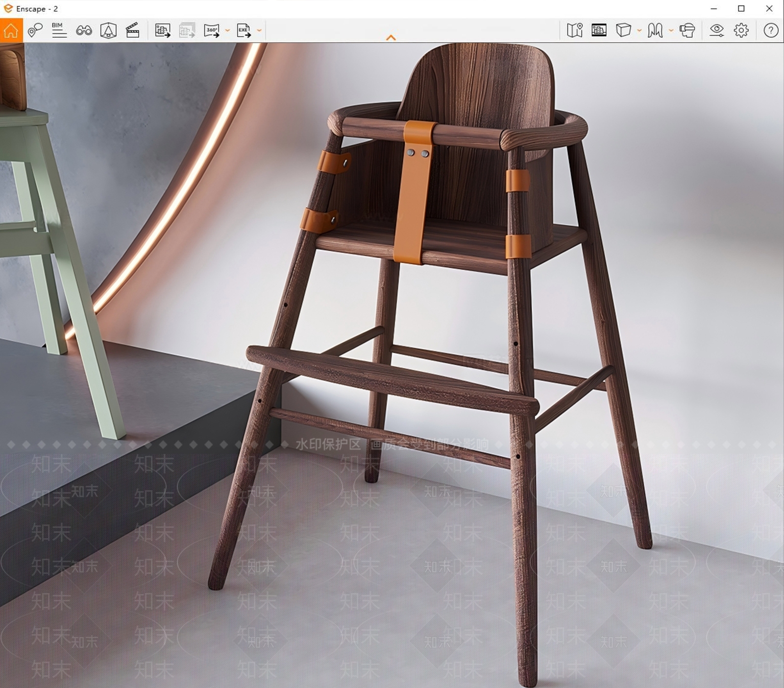Open the help question mark
Screen dimensions: 784x688
click(x=771, y=30)
